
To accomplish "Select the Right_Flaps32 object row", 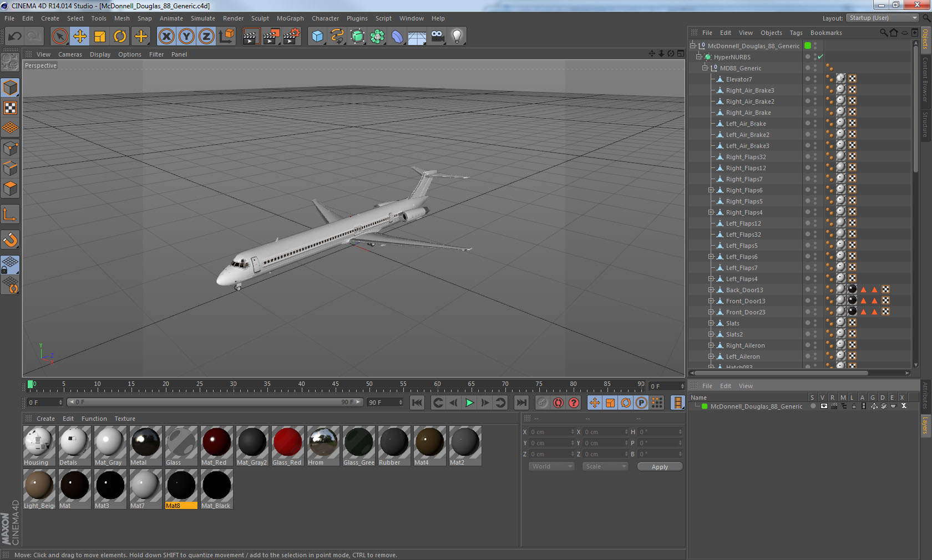I will click(746, 157).
